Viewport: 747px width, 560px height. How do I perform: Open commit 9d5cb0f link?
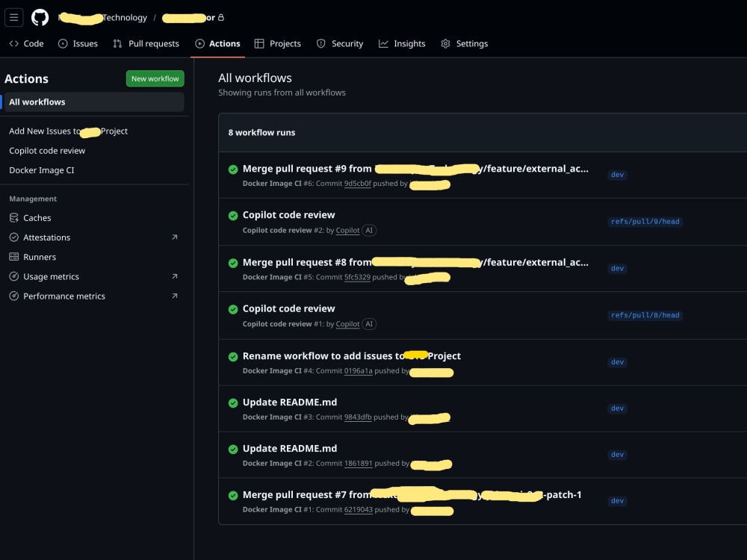[x=357, y=184]
